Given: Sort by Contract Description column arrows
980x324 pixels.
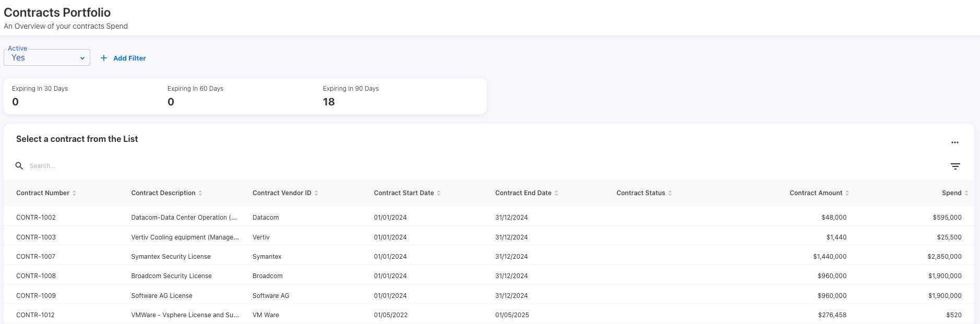Looking at the screenshot, I should tap(200, 193).
